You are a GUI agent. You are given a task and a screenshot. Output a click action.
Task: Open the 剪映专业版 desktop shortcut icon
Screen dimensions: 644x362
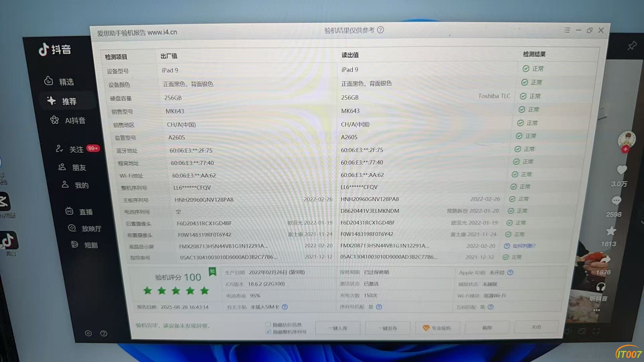pyautogui.click(x=4, y=201)
